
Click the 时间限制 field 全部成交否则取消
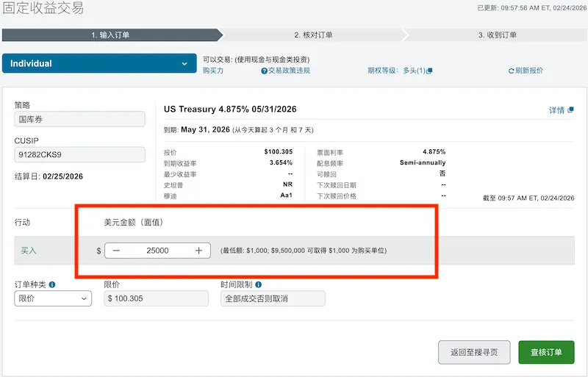pyautogui.click(x=273, y=298)
